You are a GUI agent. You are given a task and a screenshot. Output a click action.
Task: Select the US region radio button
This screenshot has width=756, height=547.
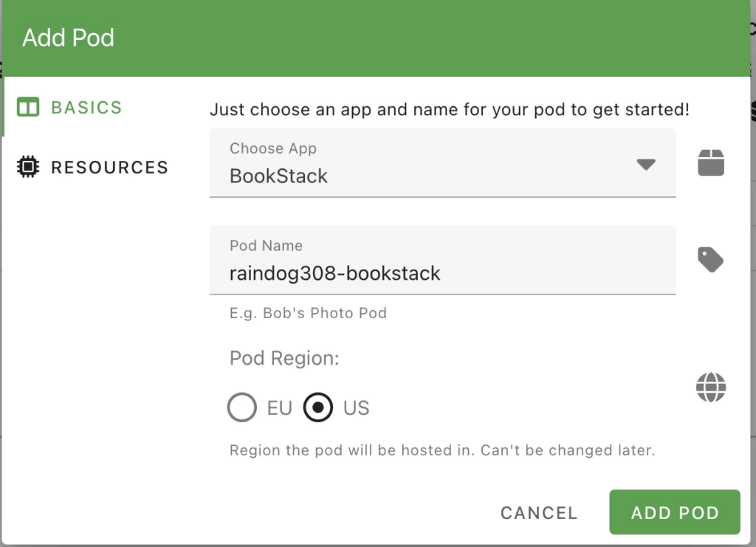tap(317, 407)
